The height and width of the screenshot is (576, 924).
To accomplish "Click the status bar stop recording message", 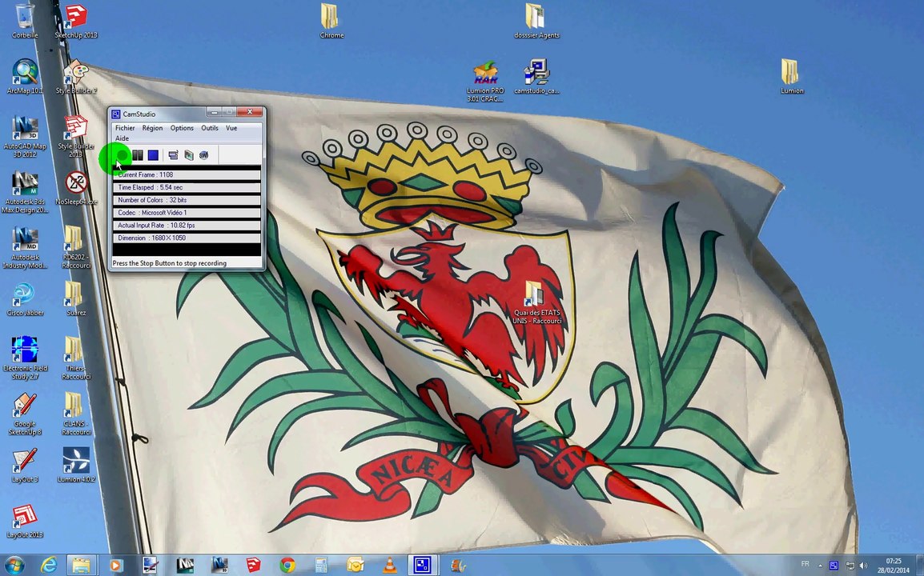I will coord(170,263).
